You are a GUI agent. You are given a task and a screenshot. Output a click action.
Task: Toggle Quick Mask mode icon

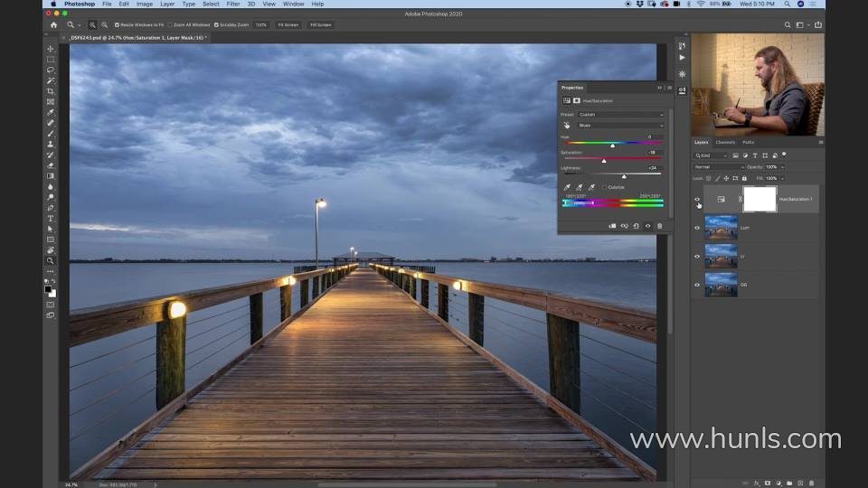[51, 305]
